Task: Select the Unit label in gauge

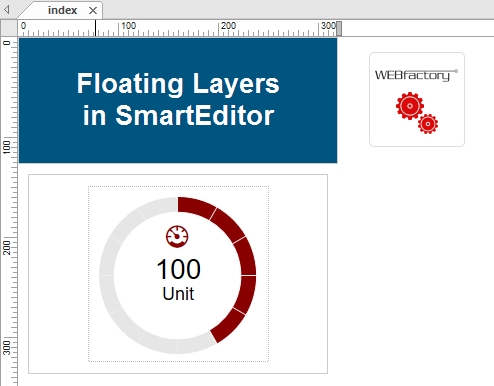Action: [178, 294]
